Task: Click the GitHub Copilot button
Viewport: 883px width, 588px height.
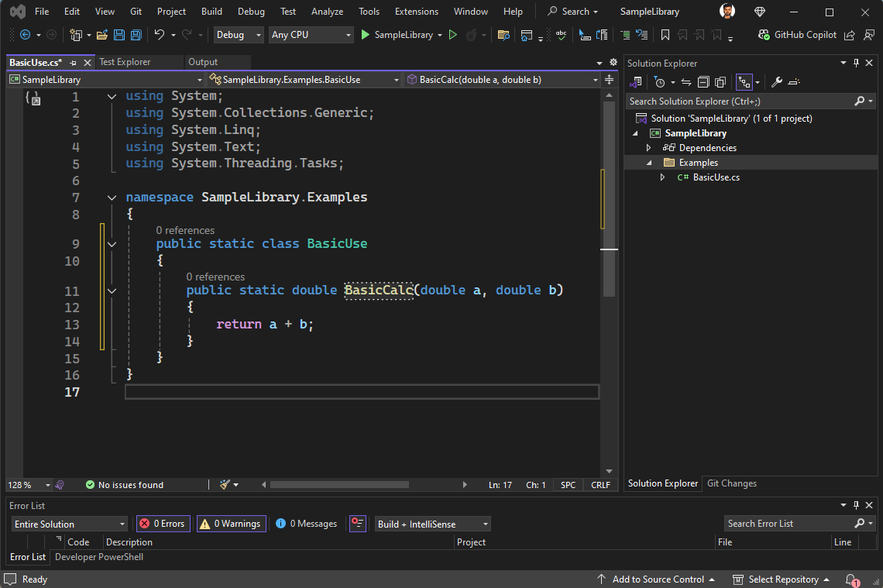Action: coord(797,35)
